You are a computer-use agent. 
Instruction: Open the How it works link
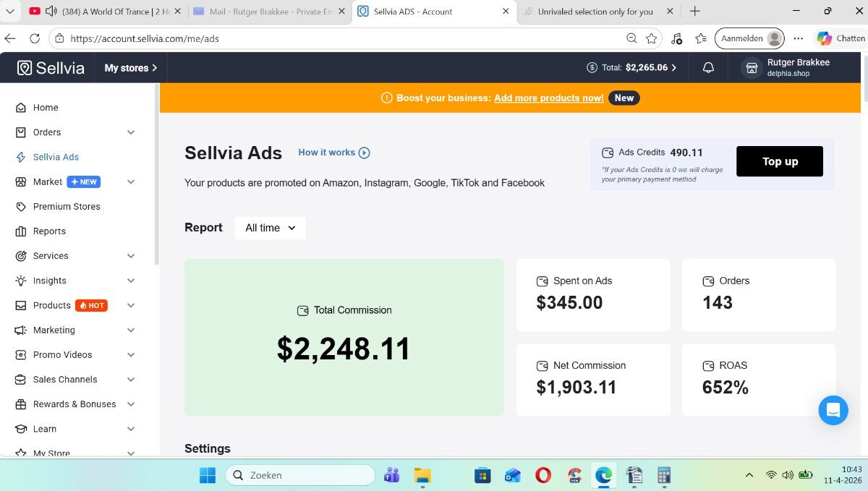[x=333, y=153]
